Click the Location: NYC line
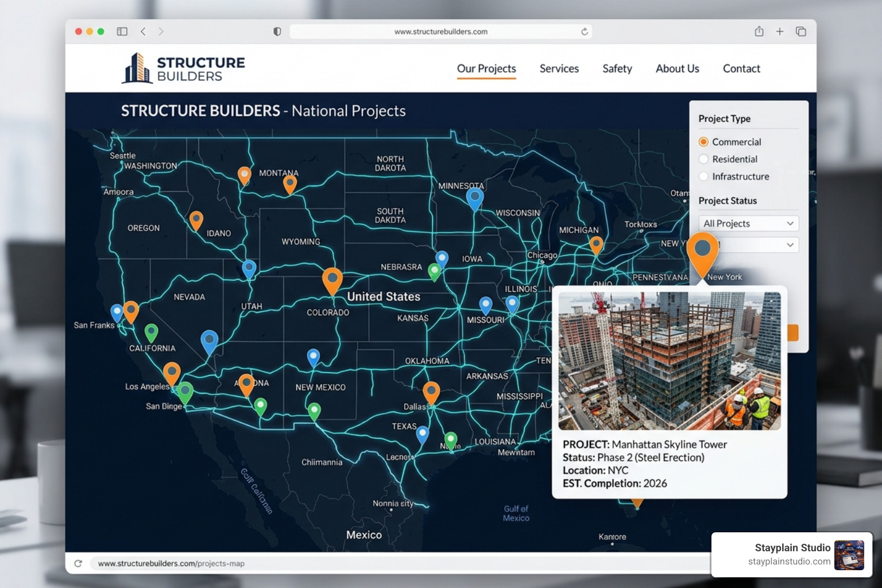The height and width of the screenshot is (588, 882). click(x=595, y=470)
